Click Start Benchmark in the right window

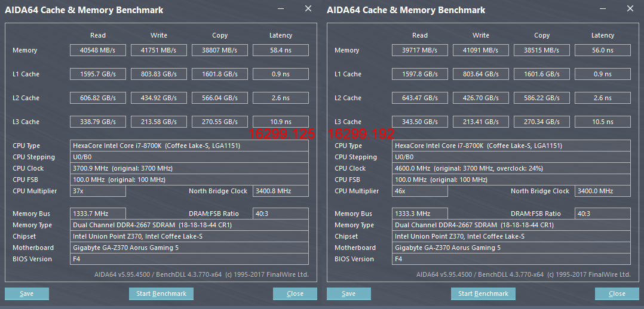pyautogui.click(x=483, y=293)
